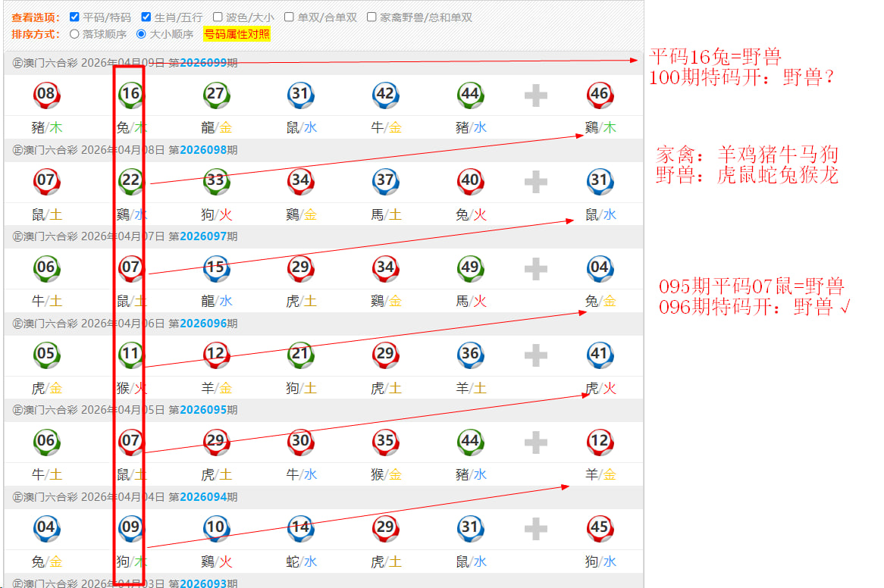This screenshot has height=588, width=884.
Task: Click special number ball 46 in draw 2026099
Action: click(x=600, y=95)
